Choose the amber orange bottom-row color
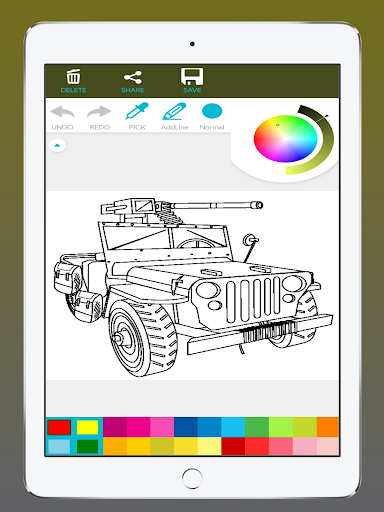The width and height of the screenshot is (384, 512). pyautogui.click(x=115, y=446)
